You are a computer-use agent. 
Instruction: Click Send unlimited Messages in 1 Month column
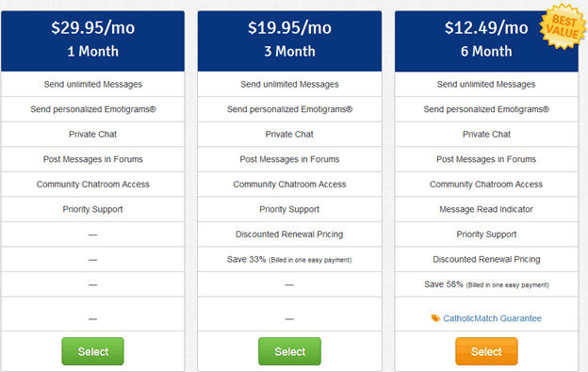click(92, 85)
